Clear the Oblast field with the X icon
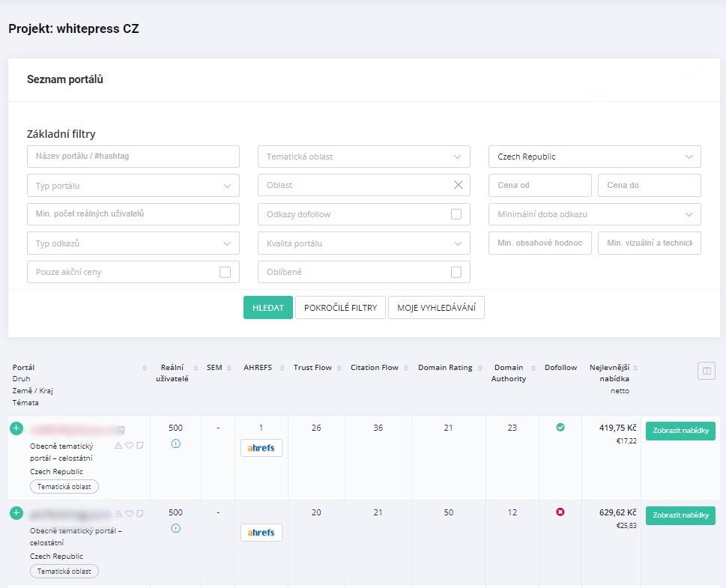The width and height of the screenshot is (726, 588). pos(459,185)
